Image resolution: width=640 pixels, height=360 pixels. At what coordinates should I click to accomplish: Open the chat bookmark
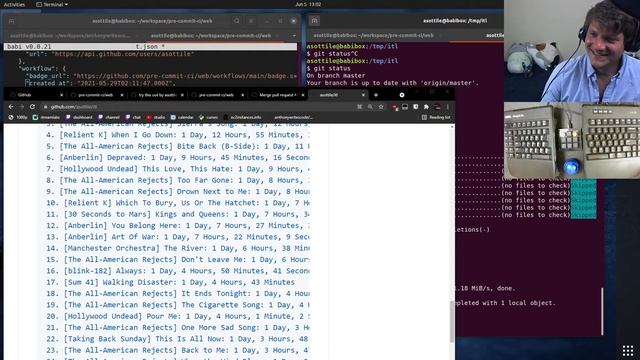[x=133, y=117]
